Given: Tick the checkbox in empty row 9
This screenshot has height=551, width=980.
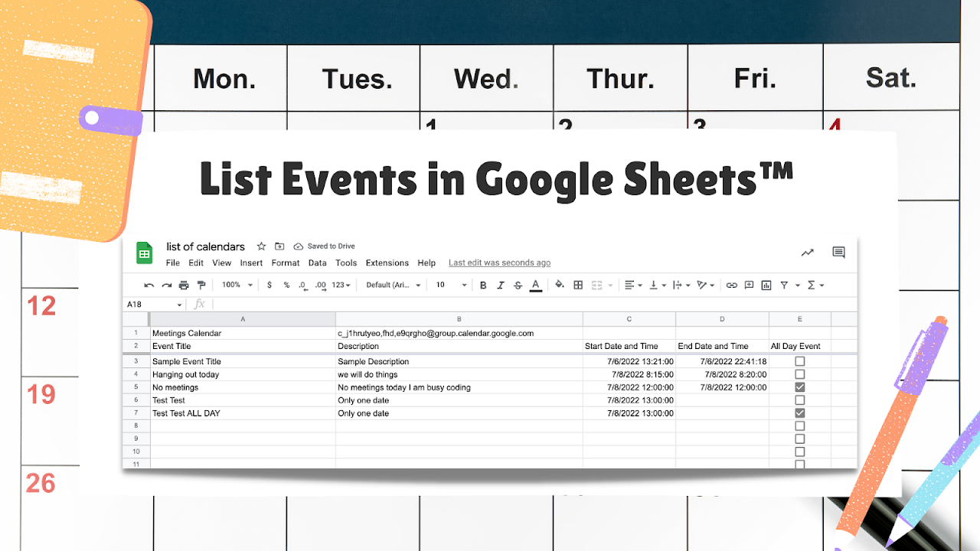Looking at the screenshot, I should coord(800,439).
